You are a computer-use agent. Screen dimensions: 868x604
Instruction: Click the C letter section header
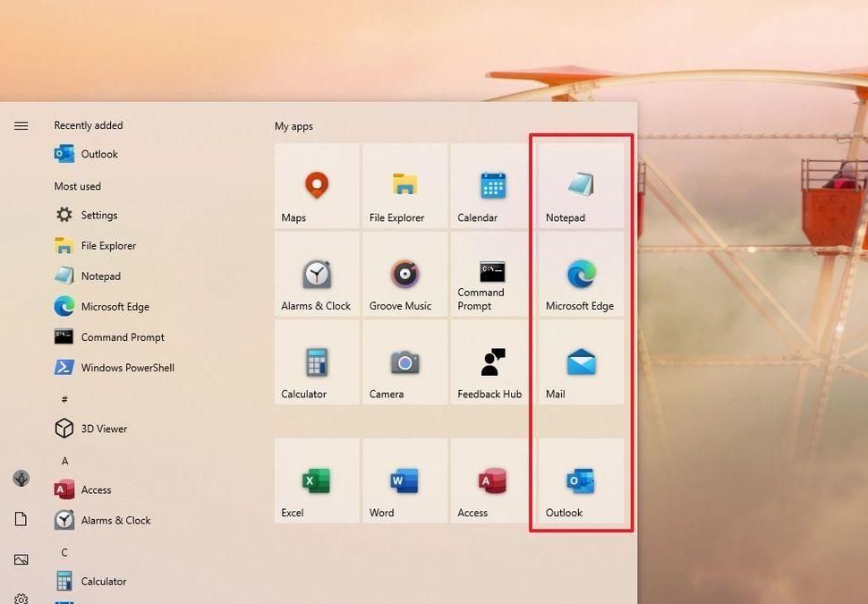click(x=64, y=552)
